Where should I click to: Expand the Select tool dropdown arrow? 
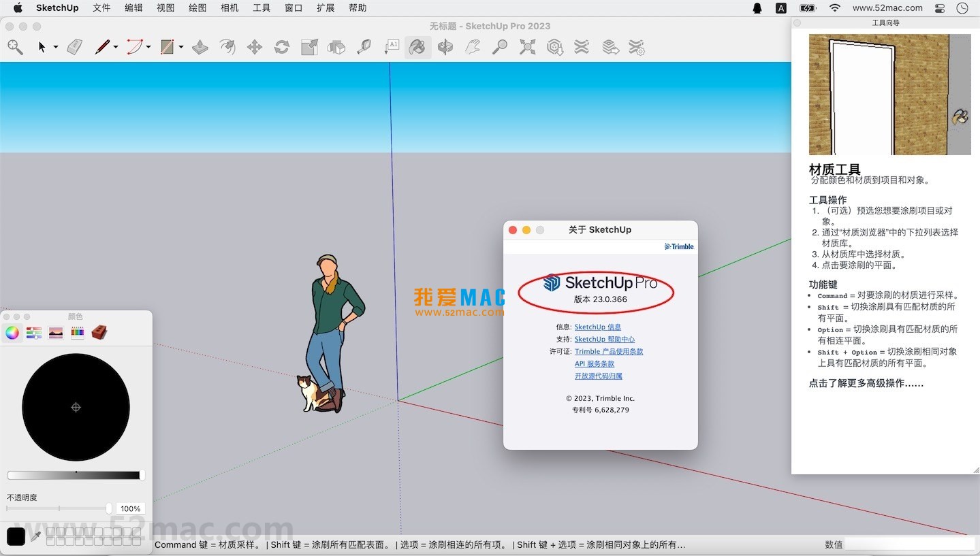(56, 47)
